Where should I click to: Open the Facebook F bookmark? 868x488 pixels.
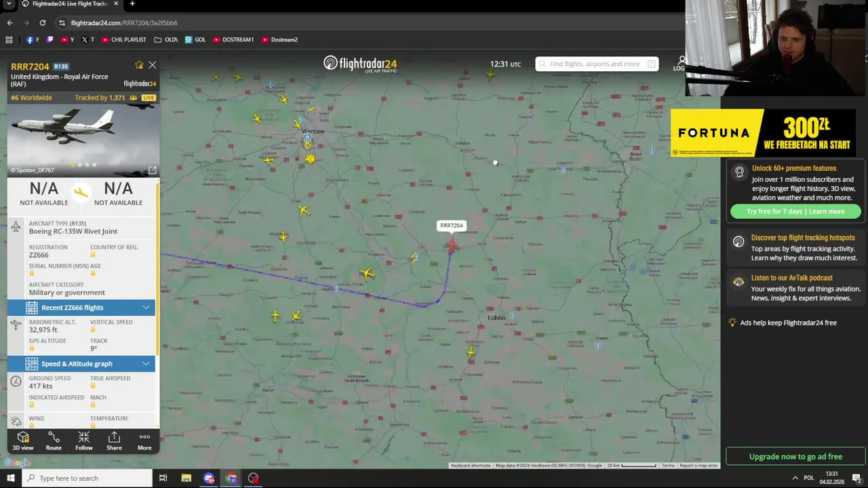33,40
